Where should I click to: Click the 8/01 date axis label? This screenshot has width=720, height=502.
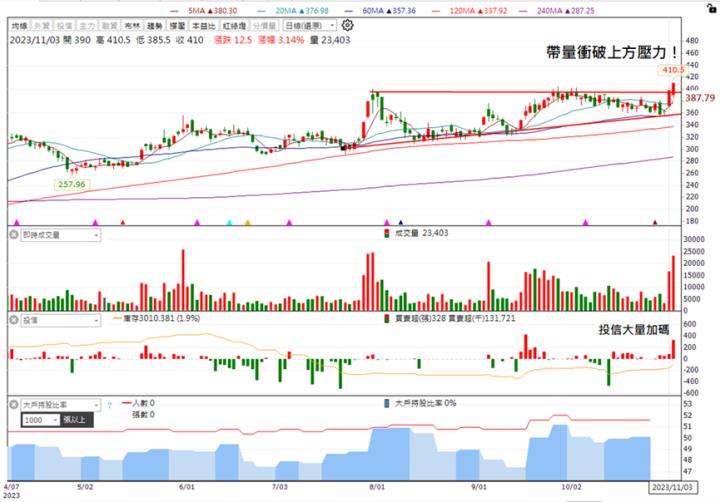click(x=377, y=487)
